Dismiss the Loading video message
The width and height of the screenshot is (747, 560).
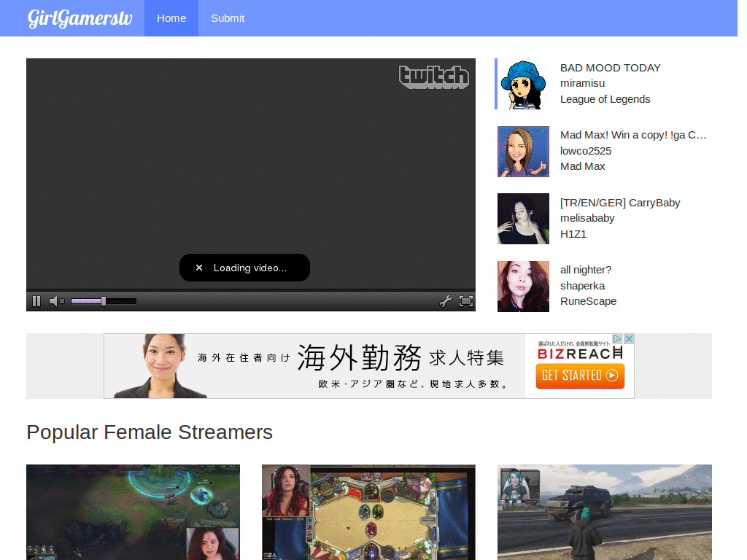(199, 268)
